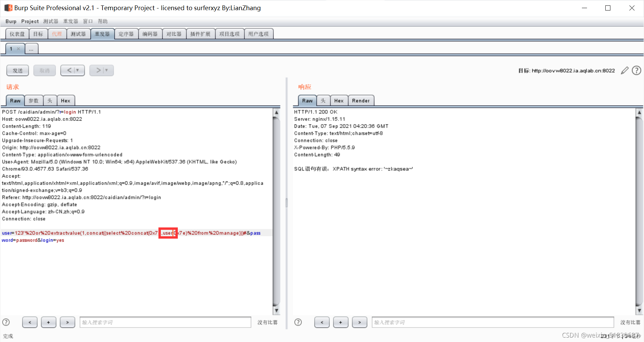Click the response search next-match button
Image resolution: width=644 pixels, height=342 pixels.
tap(360, 322)
